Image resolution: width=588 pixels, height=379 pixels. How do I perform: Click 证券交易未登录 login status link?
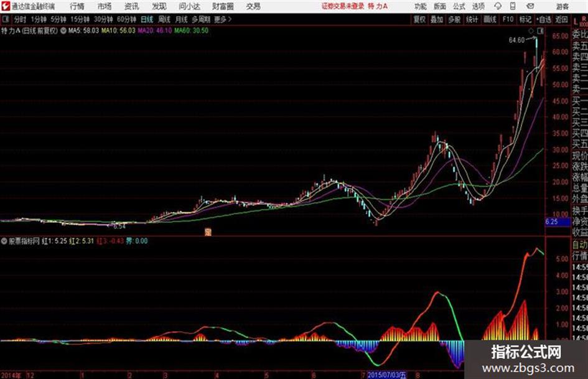[x=343, y=6]
